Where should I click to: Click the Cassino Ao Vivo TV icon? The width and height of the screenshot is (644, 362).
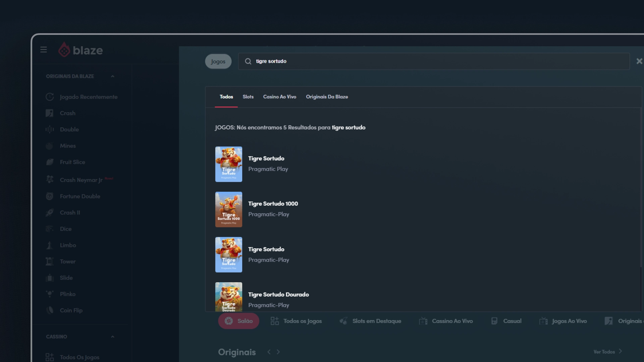(x=423, y=321)
